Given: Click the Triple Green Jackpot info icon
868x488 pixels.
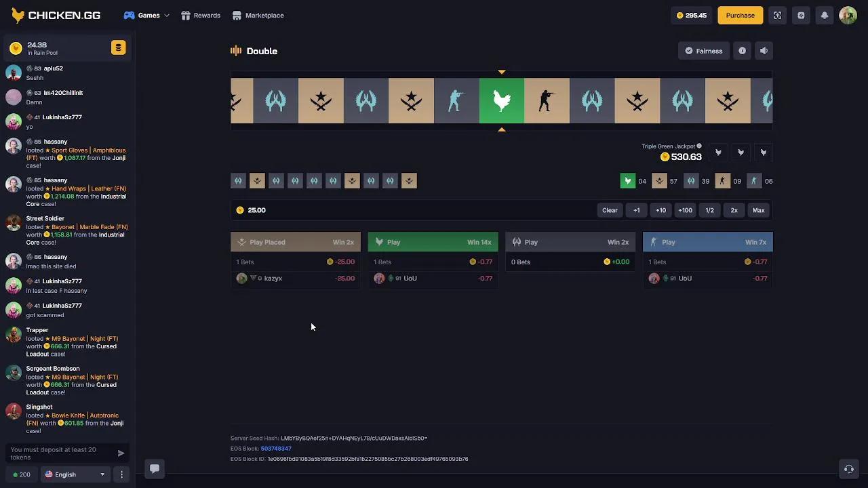Looking at the screenshot, I should [x=699, y=146].
